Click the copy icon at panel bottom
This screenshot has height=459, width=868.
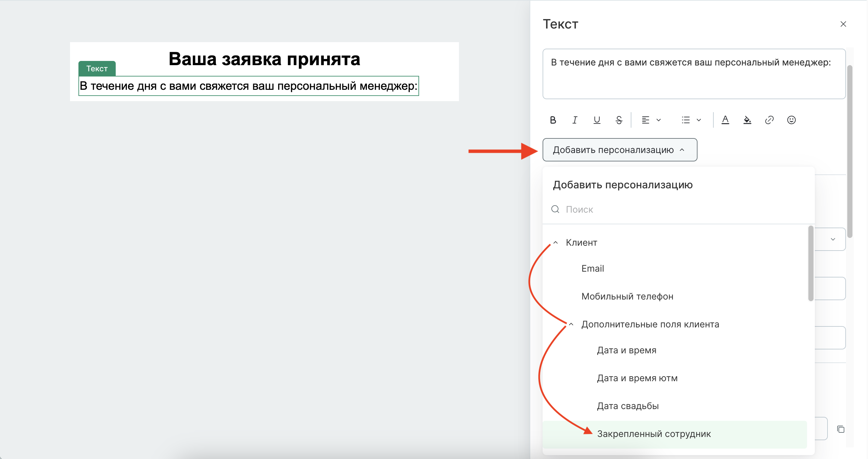coord(841,429)
